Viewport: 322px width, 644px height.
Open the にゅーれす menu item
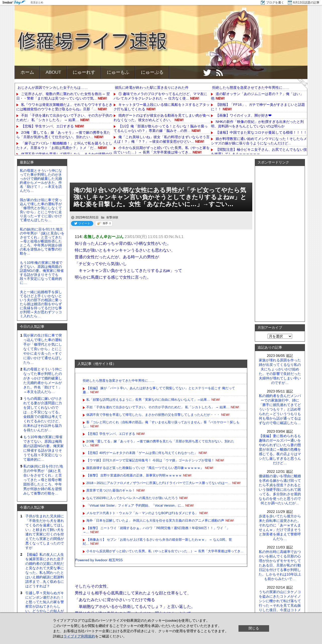click(84, 72)
